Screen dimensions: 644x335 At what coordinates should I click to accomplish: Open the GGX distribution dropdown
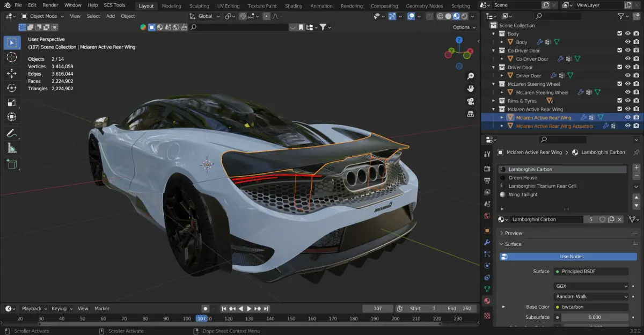click(x=591, y=286)
